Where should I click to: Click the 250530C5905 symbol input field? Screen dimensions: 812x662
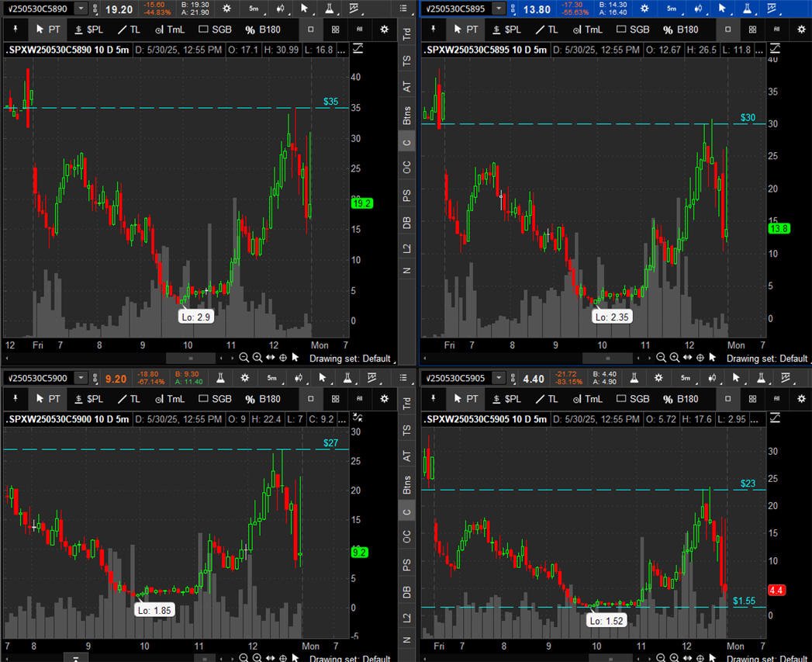(456, 378)
